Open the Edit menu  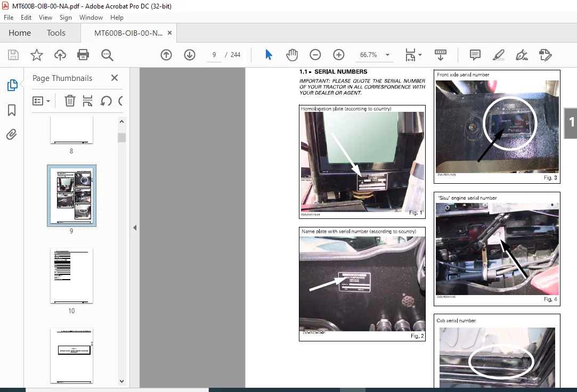[x=26, y=17]
